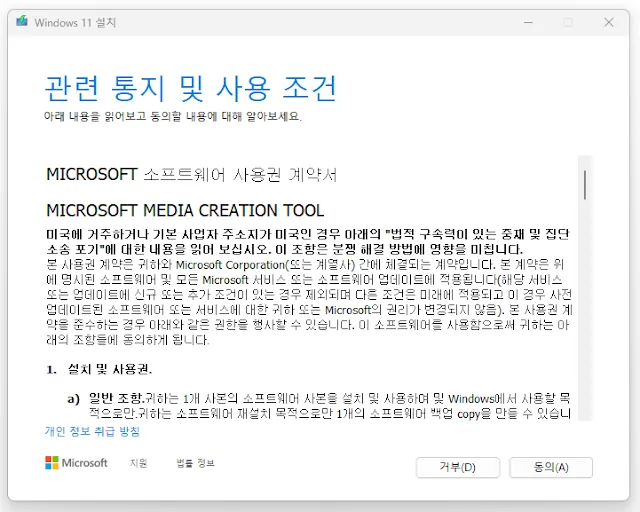Click section heading 1. 설치 및 사용권.
Image resolution: width=640 pixels, height=512 pixels.
point(99,370)
